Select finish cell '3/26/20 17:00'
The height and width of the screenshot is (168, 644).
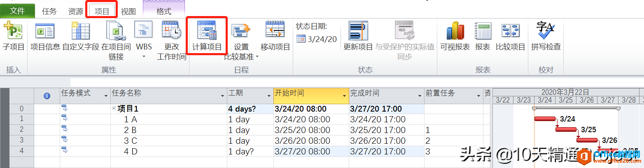tap(387, 141)
